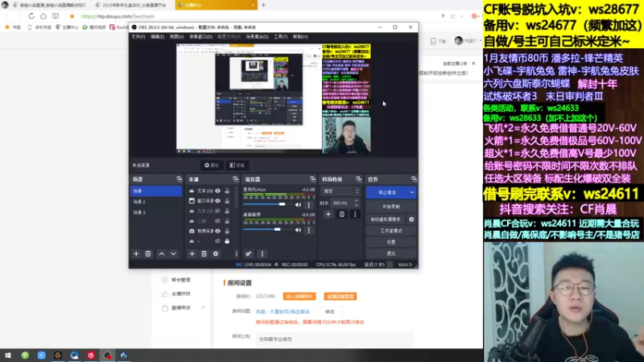Image resolution: width=644 pixels, height=362 pixels.
Task: Open source properties gear in the 来源 panel
Action: tap(216, 253)
